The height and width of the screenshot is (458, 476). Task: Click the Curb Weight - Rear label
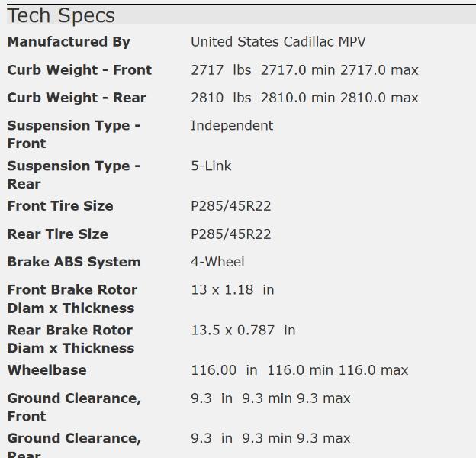76,98
